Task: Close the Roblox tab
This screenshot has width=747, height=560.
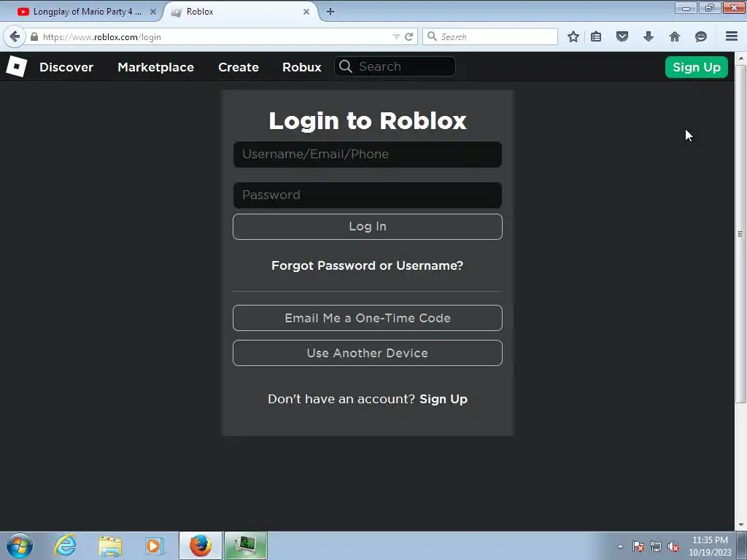Action: coord(306,12)
